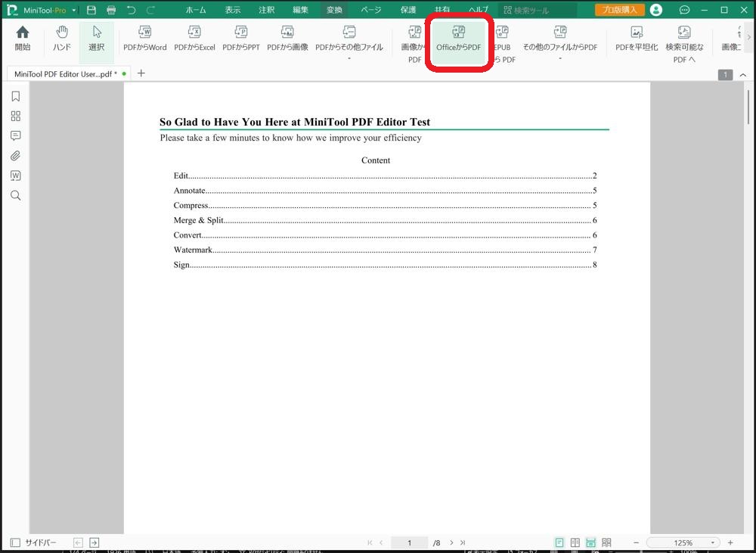
Task: Open the ページ tab
Action: click(370, 10)
